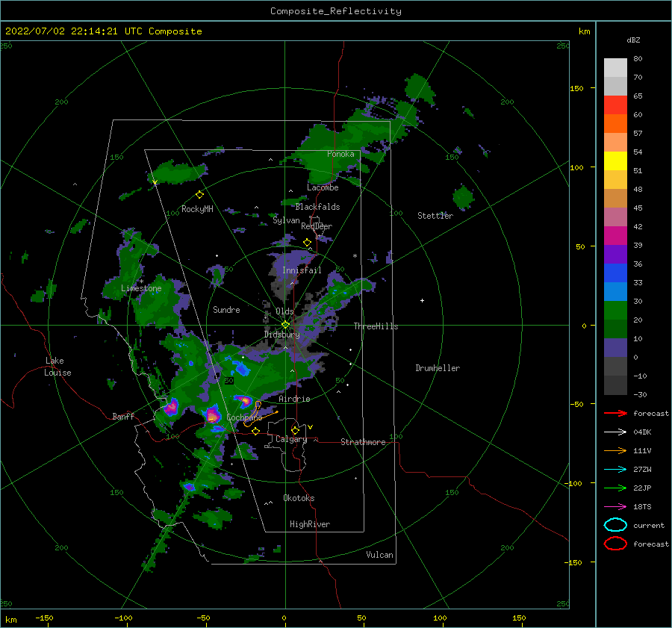Click the RockyMH label
The image size is (672, 628).
point(197,209)
